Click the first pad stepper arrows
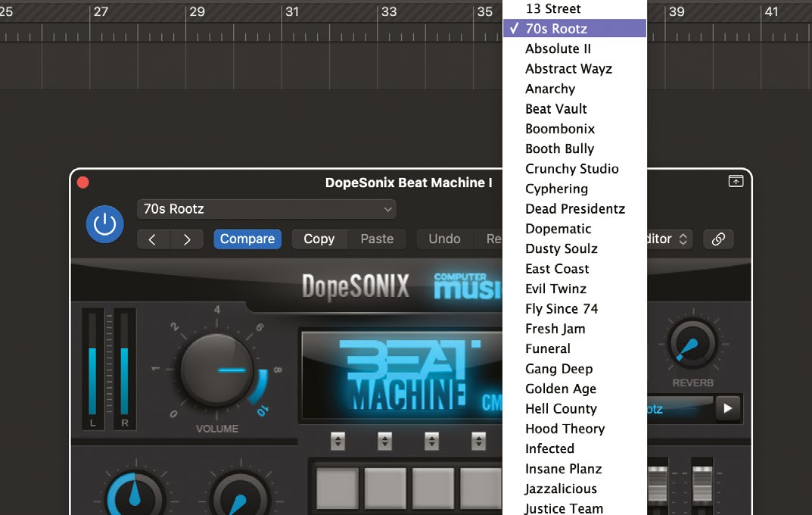The image size is (812, 515). [338, 441]
